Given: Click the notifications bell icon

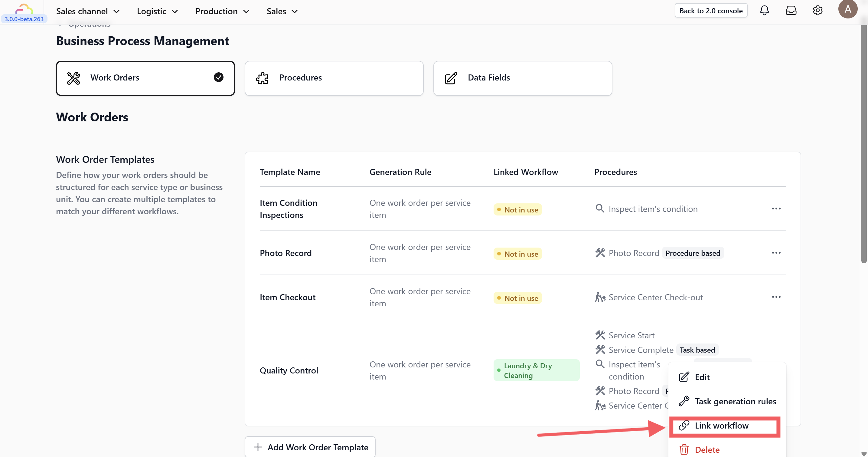Looking at the screenshot, I should (764, 11).
